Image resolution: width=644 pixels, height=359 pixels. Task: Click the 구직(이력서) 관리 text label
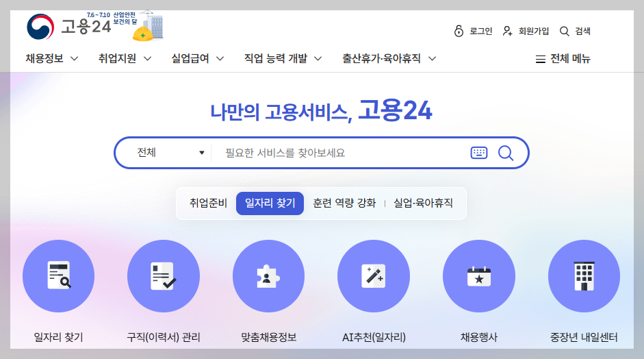coord(164,337)
